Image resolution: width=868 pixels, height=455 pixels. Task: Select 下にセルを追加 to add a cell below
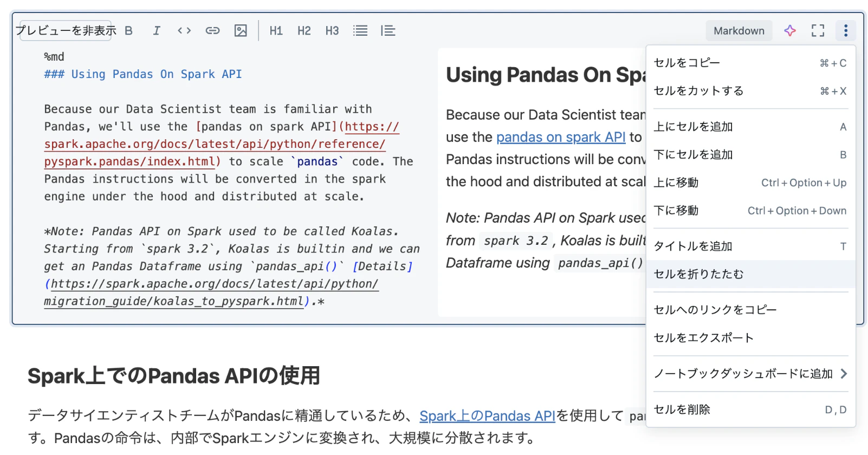(x=750, y=155)
